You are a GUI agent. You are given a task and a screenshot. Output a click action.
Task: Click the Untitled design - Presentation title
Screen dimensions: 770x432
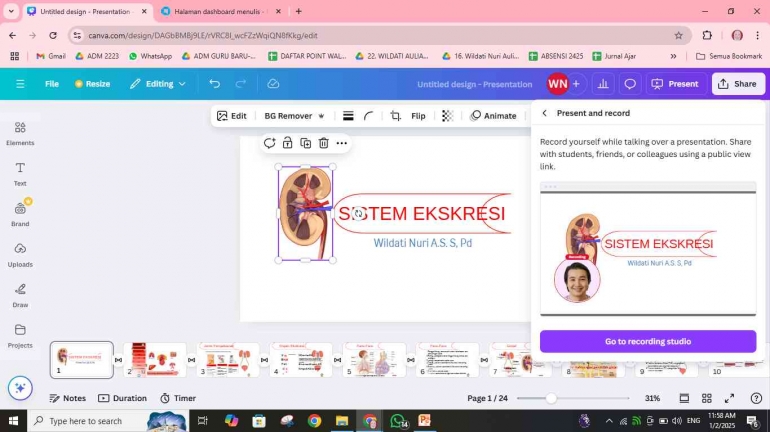tap(474, 84)
